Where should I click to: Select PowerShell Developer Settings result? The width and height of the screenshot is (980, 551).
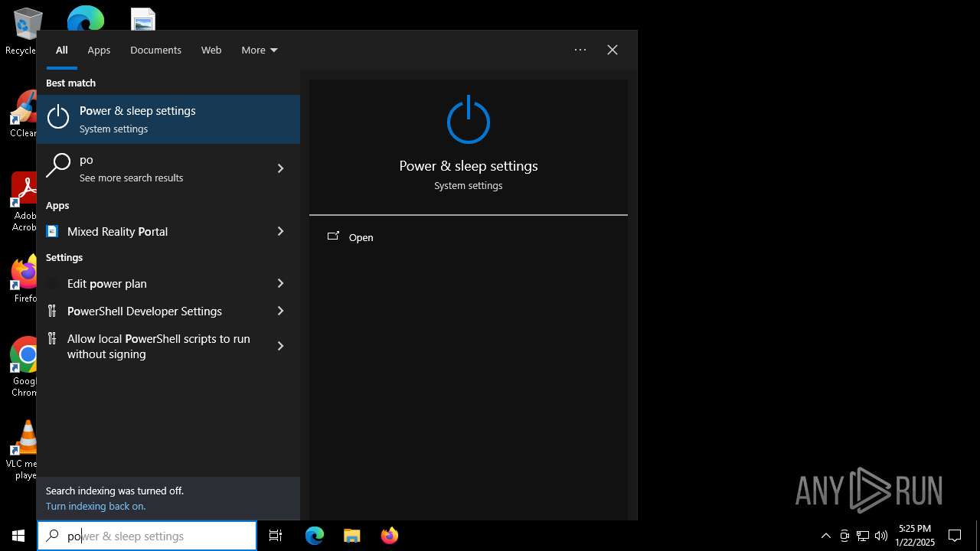click(168, 311)
